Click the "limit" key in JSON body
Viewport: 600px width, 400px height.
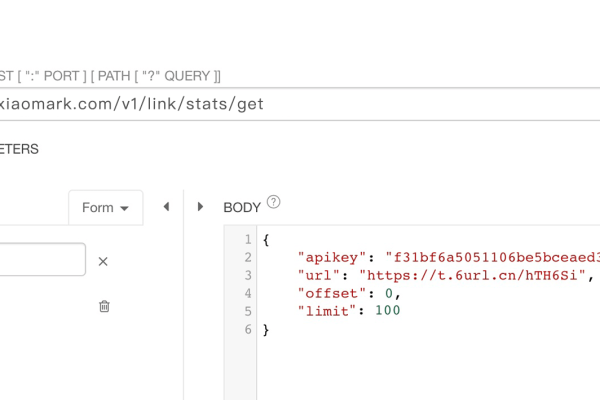coord(329,311)
